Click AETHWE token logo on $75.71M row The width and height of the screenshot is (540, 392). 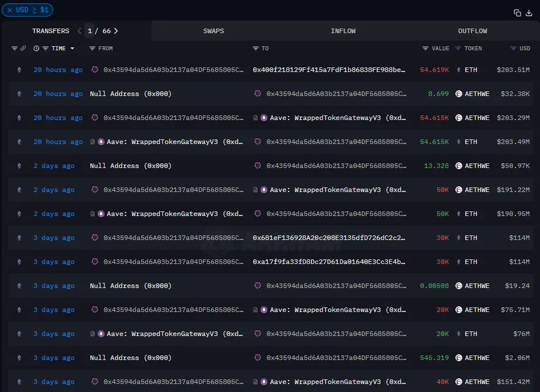coord(459,310)
